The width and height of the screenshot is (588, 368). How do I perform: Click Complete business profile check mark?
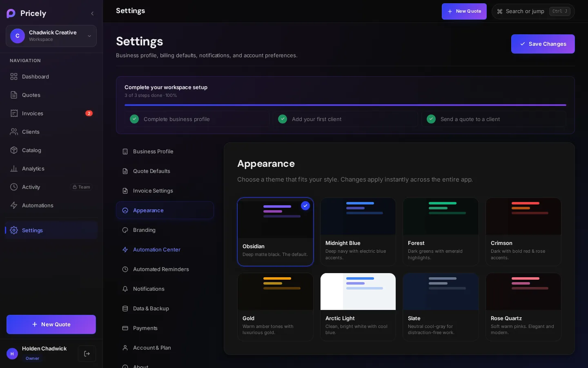(x=134, y=119)
